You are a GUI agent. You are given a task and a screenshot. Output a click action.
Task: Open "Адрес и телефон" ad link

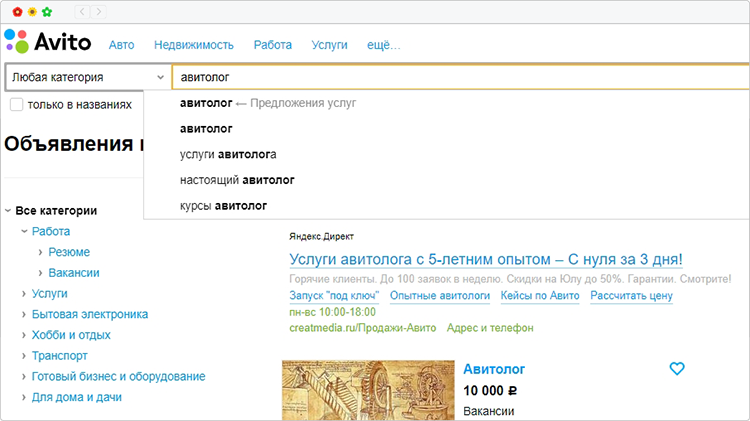[490, 328]
